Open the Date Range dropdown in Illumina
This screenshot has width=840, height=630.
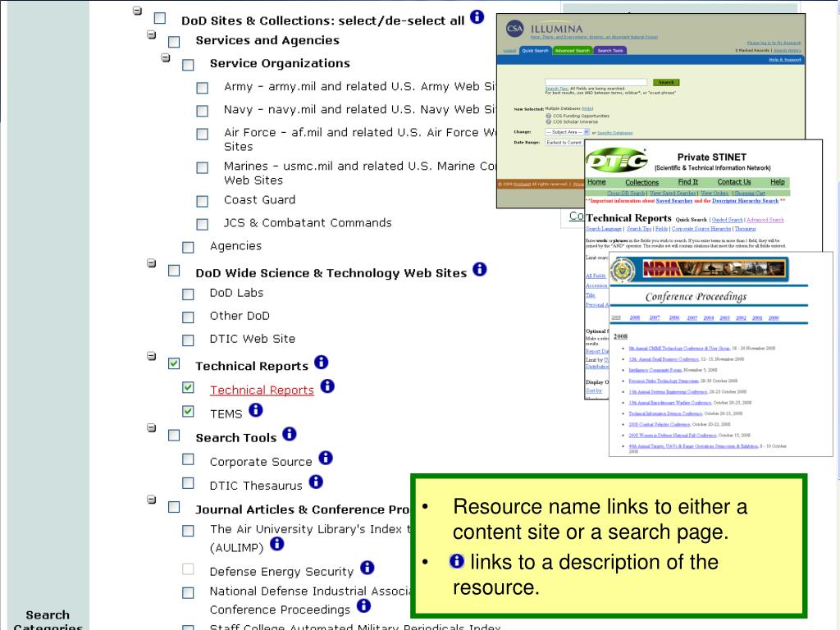564,143
